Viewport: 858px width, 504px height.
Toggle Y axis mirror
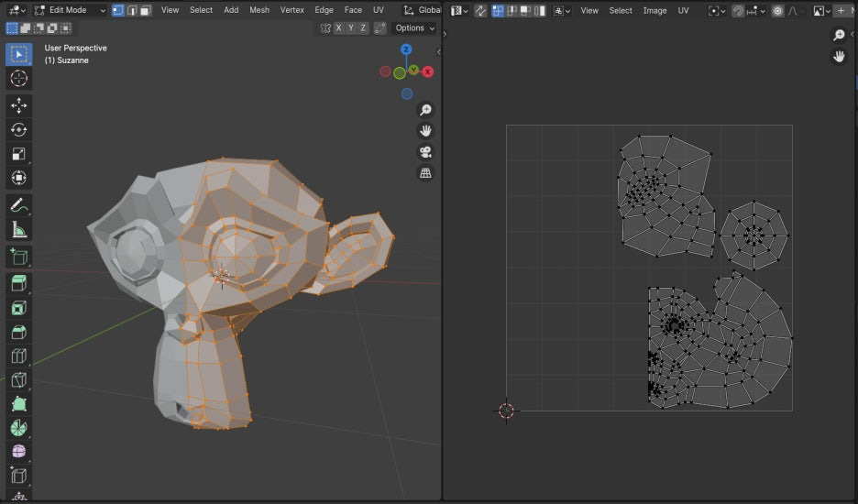(x=351, y=27)
